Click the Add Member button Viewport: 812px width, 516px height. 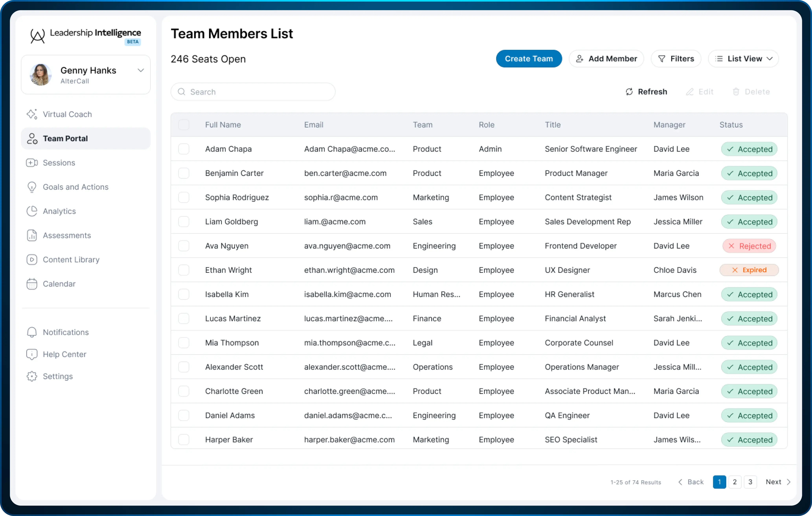606,59
